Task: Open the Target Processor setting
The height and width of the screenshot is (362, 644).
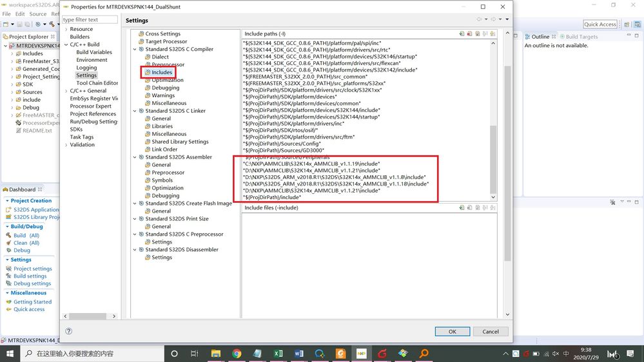Action: [x=166, y=41]
